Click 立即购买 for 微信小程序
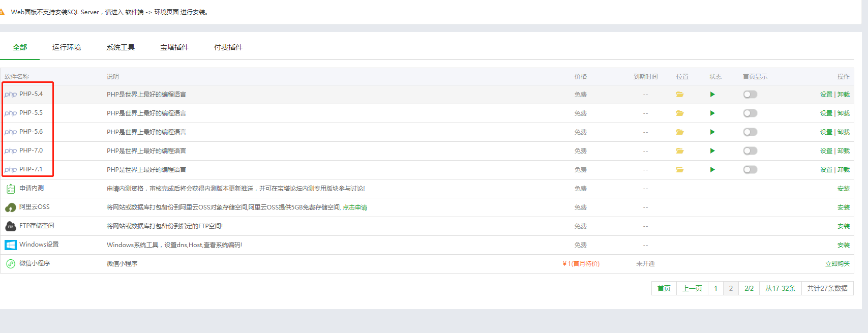This screenshot has width=868, height=333. pos(837,264)
